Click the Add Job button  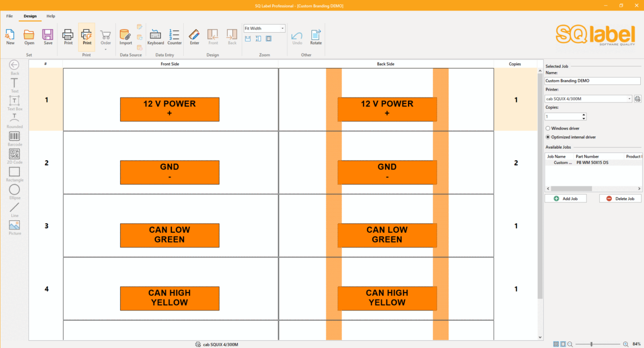tap(566, 198)
